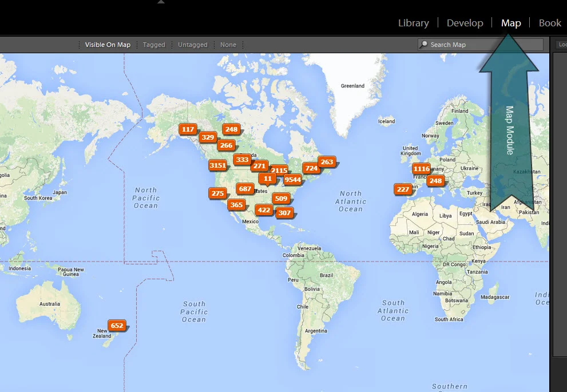Viewport: 567px width, 392px height.
Task: Open the Develop module
Action: coord(465,23)
